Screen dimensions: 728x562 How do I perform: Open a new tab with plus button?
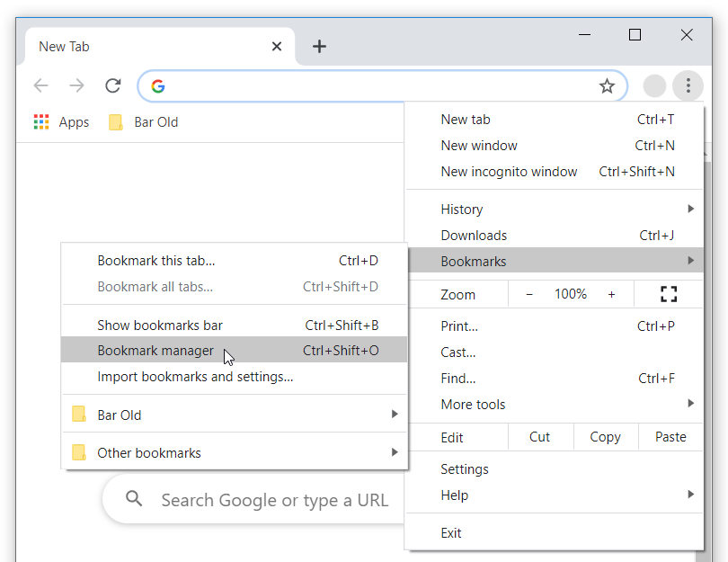coord(319,47)
